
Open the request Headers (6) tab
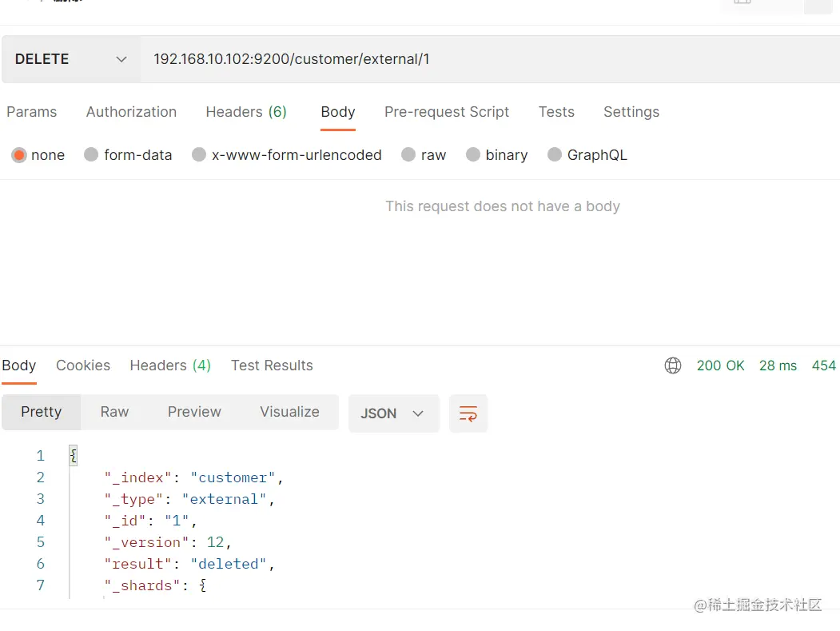point(246,111)
